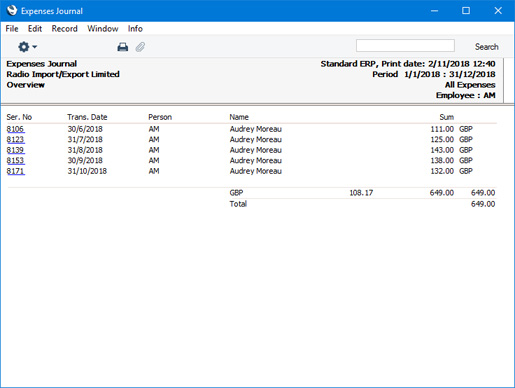Click transaction date 31/10/2018

click(x=87, y=171)
